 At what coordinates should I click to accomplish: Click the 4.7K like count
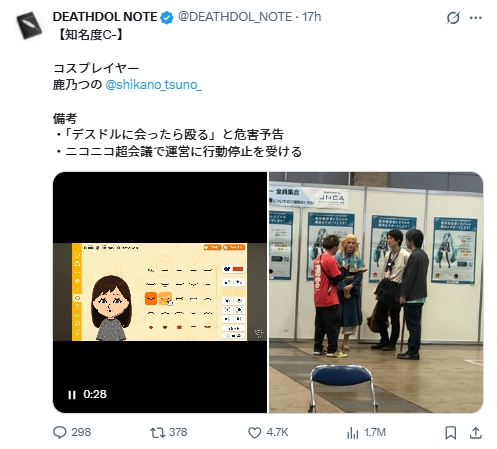[277, 433]
